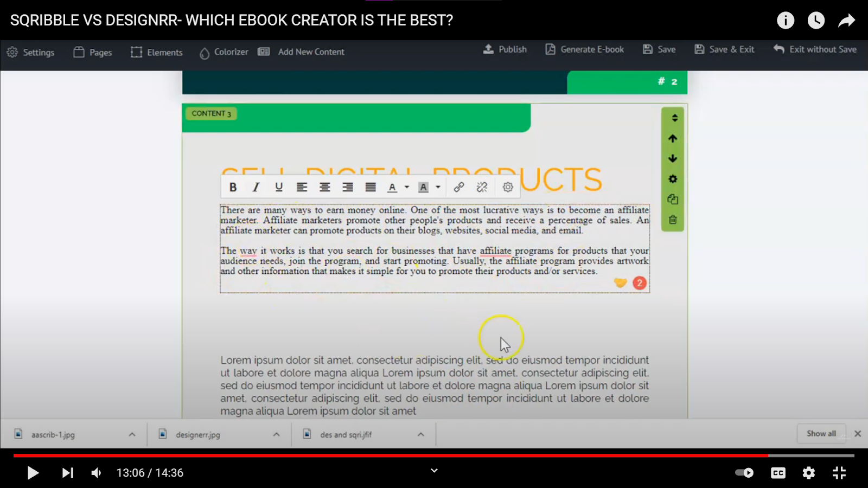Apply bold formatting in text toolbar
Viewport: 868px width, 488px height.
233,187
